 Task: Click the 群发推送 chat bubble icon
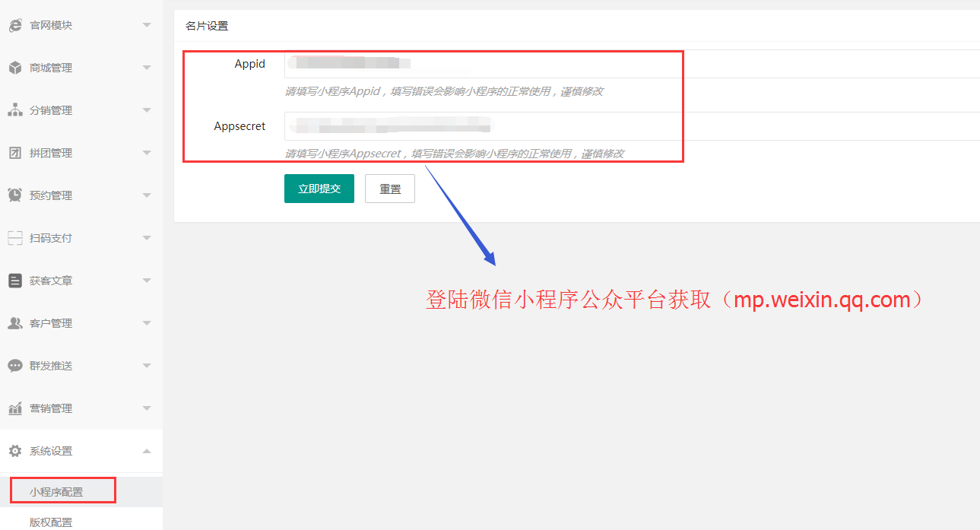(x=14, y=366)
